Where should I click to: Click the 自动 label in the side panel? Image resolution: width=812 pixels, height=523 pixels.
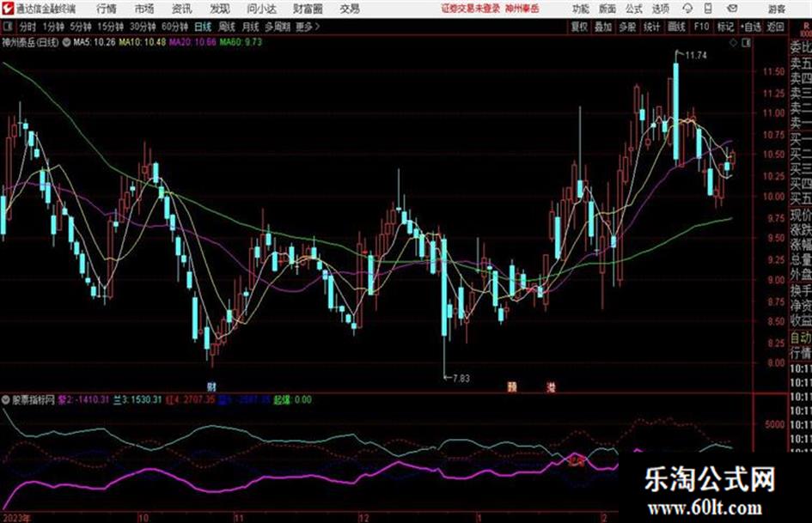click(801, 338)
